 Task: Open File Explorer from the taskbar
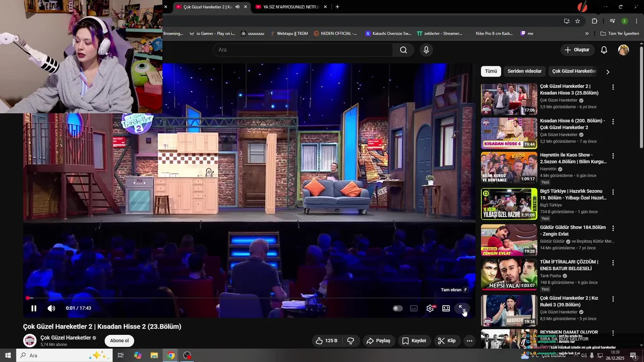154,355
